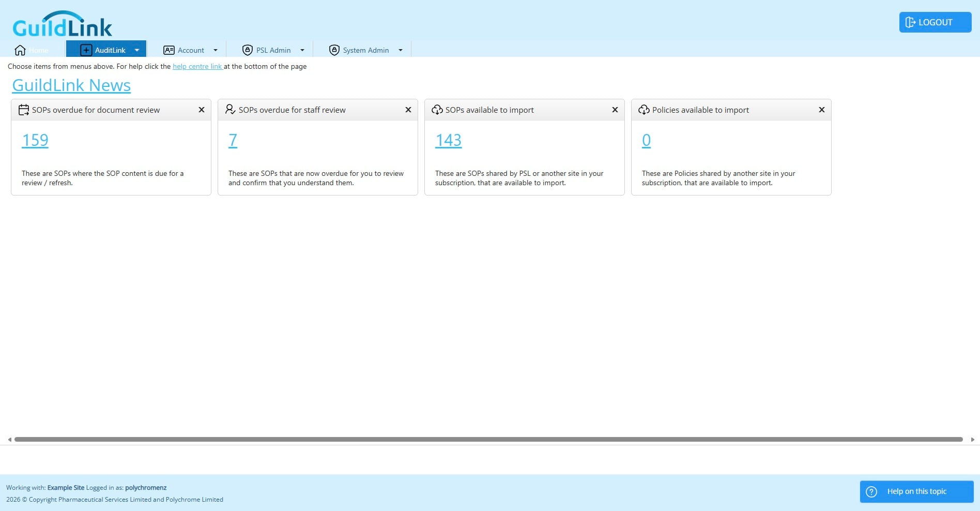Open the AuditLink menu
The image size is (980, 511).
point(106,50)
